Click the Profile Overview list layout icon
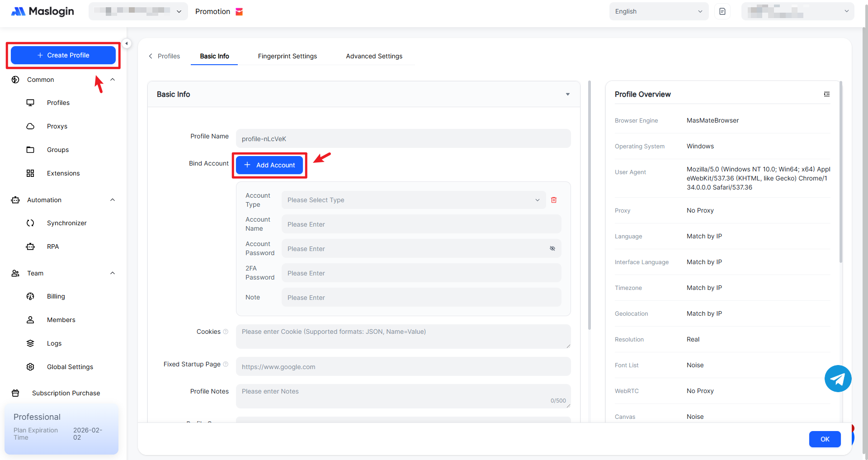 pos(826,94)
